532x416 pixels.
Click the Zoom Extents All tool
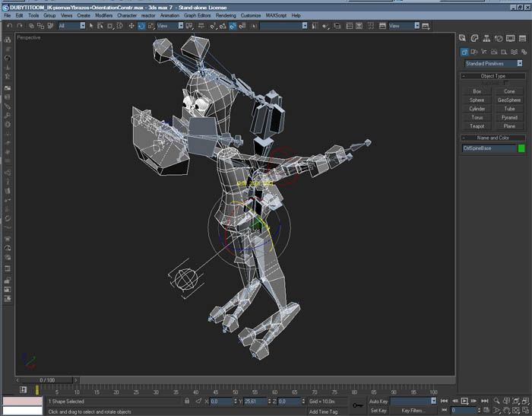pyautogui.click(x=526, y=401)
